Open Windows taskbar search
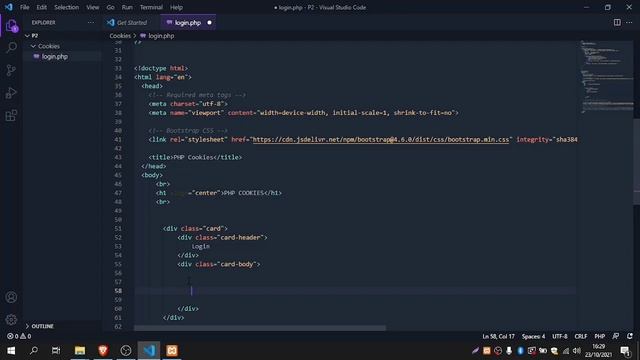The width and height of the screenshot is (640, 360). click(x=34, y=351)
